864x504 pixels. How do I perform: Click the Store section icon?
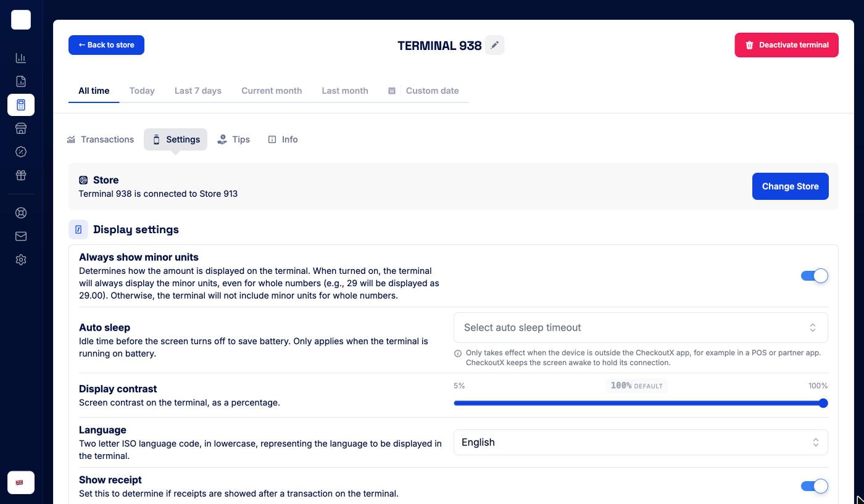click(83, 180)
